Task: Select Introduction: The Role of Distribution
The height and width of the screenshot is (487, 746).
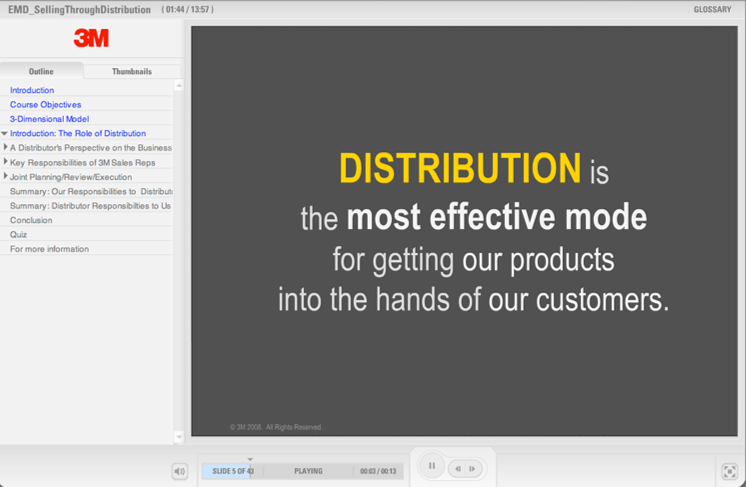Action: [78, 134]
